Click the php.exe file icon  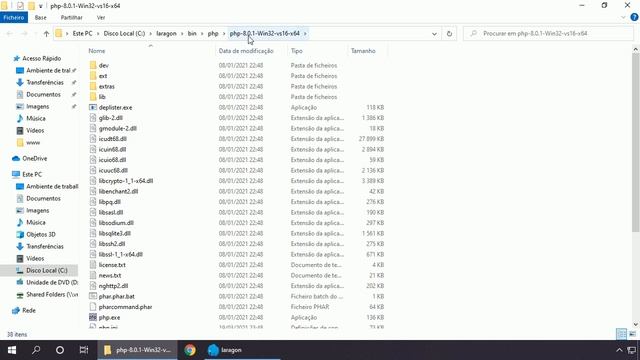point(93,317)
